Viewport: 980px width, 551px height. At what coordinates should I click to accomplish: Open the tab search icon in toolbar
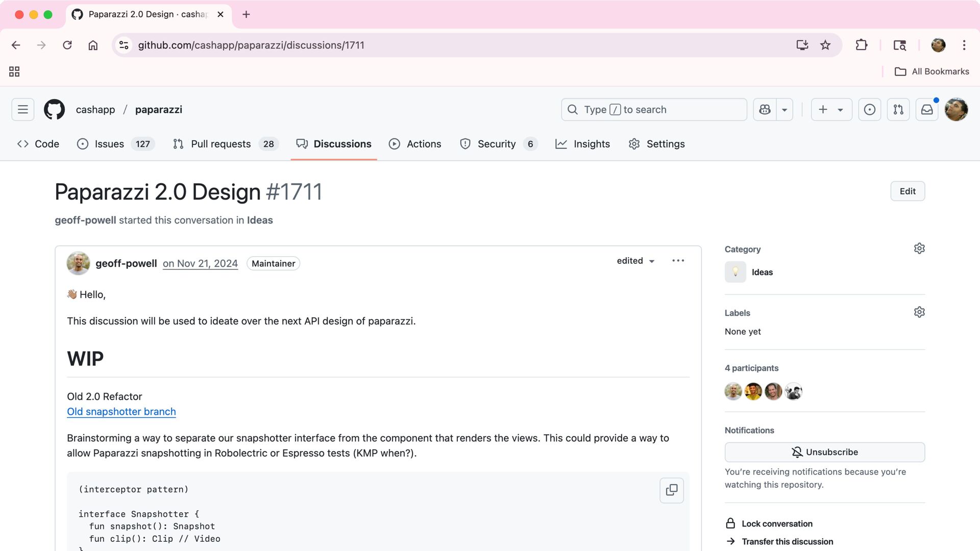tap(899, 45)
